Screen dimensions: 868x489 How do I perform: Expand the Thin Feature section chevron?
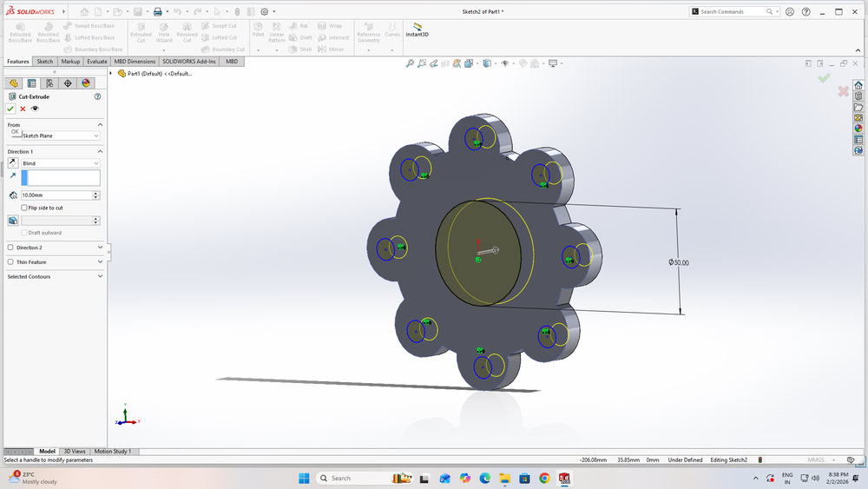coord(100,262)
